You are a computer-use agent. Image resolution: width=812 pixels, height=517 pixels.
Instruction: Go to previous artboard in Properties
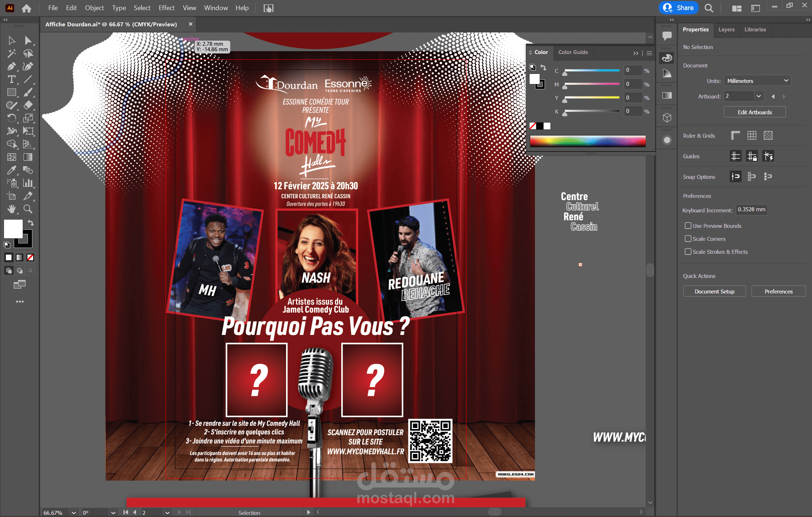click(773, 97)
